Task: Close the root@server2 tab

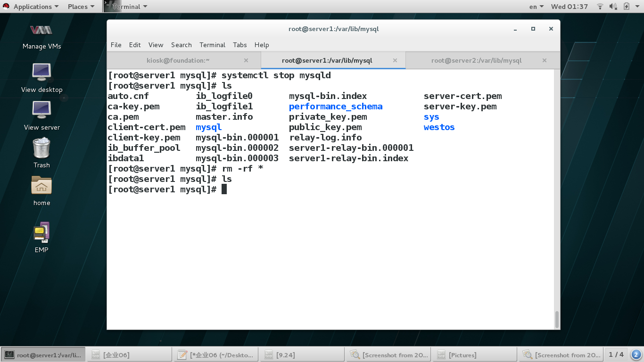Action: coord(545,60)
